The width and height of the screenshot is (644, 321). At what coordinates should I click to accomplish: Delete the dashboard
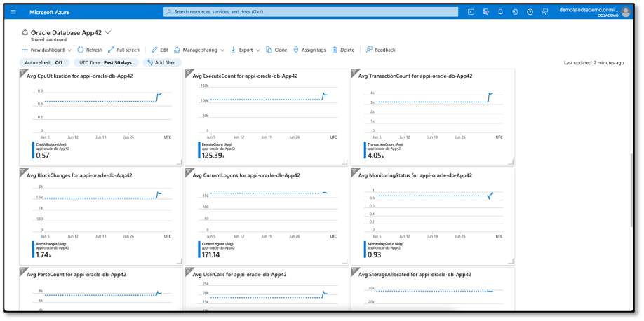click(343, 50)
